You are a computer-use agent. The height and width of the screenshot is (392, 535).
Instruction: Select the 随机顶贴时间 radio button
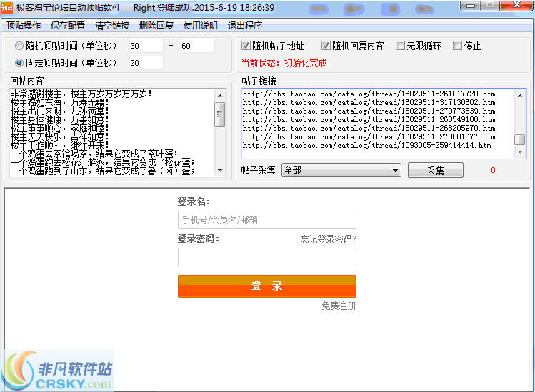click(x=19, y=46)
